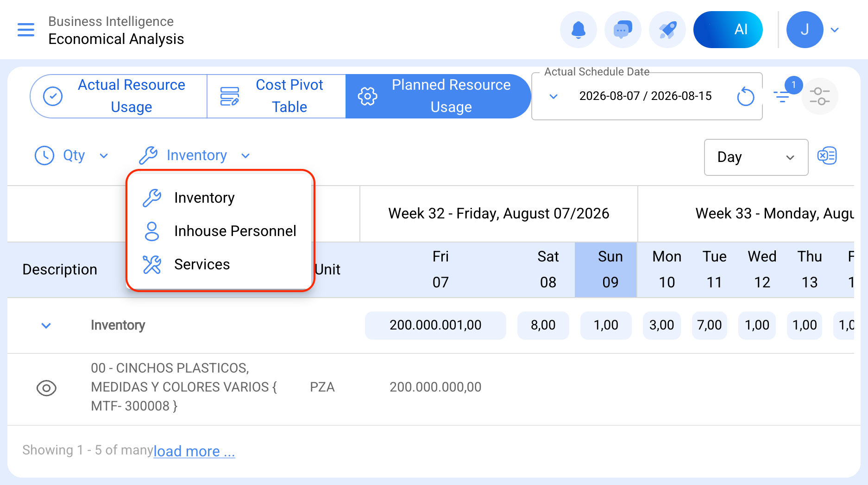Screen dimensions: 868x485
Task: Click the Fri 07 column header
Action: (x=440, y=269)
